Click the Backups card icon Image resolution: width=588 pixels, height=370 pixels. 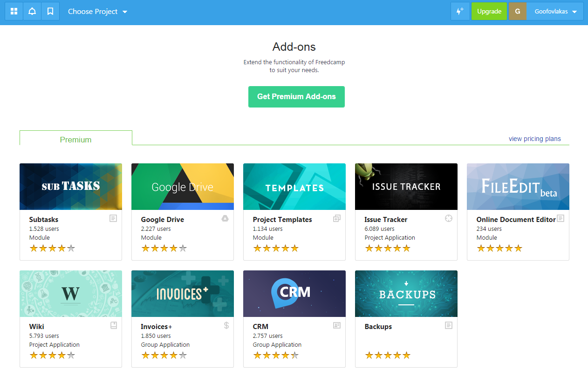[449, 325]
